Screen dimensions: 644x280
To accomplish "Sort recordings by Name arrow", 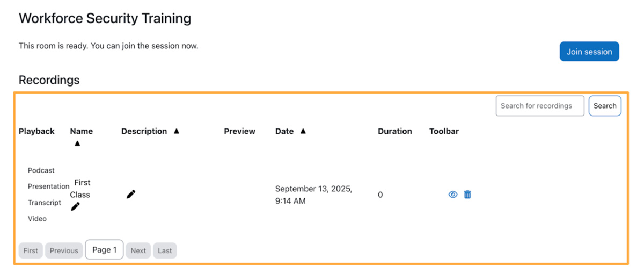I will tap(77, 143).
